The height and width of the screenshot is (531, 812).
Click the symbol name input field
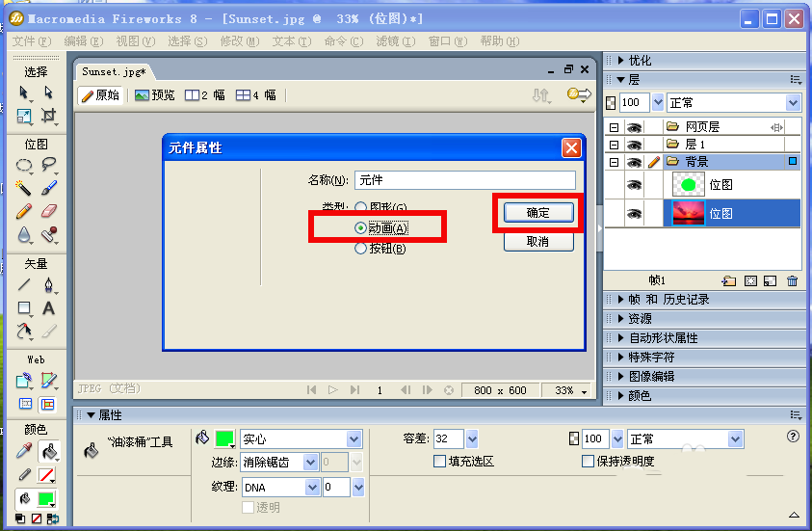(464, 180)
